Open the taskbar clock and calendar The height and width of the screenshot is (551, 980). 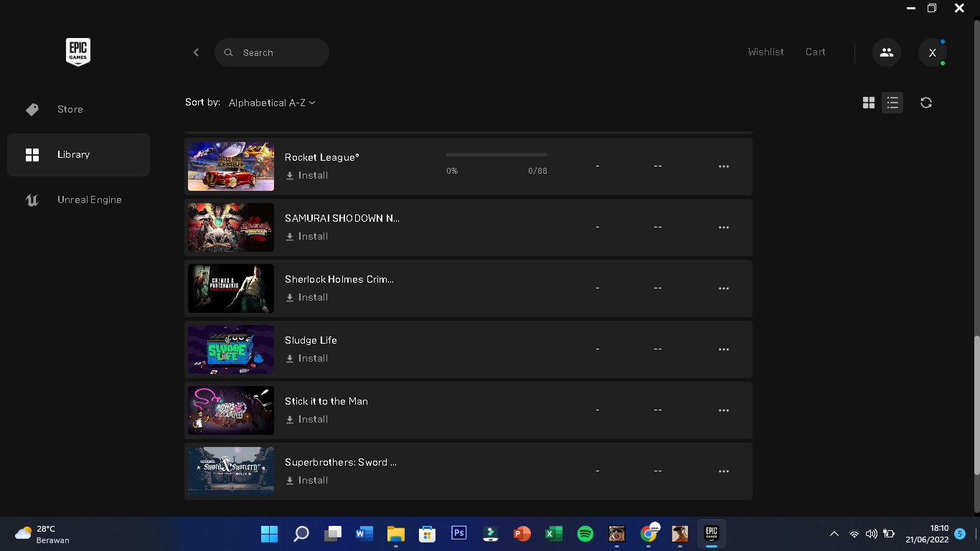coord(927,534)
